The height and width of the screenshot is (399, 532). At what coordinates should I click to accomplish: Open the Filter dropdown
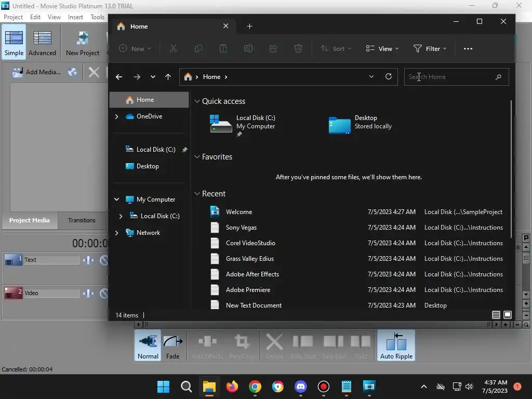tap(430, 48)
